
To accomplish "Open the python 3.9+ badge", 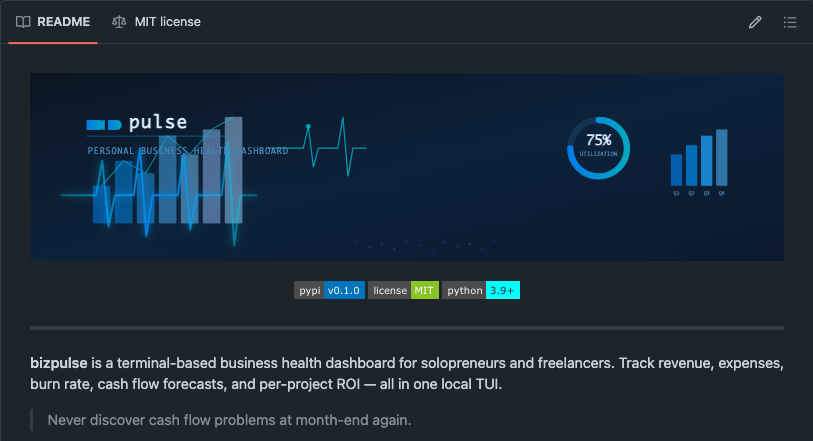I will 481,290.
